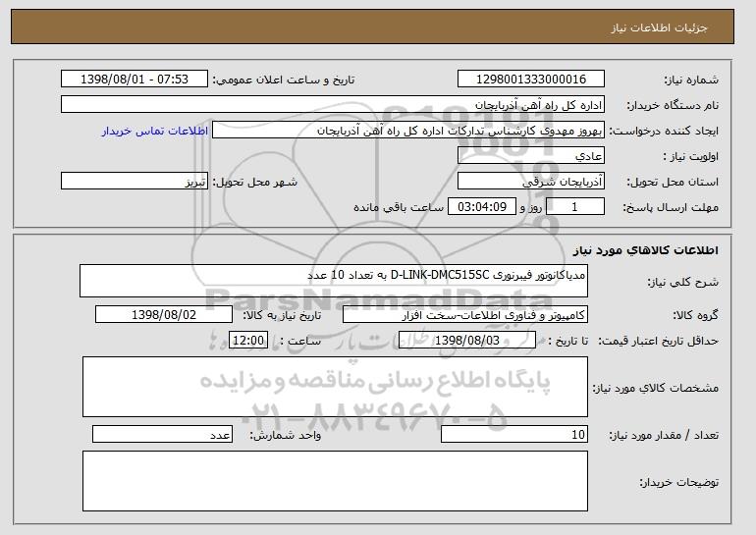Click the delivery city field (تبریز)
This screenshot has height=535, width=756.
click(x=135, y=182)
